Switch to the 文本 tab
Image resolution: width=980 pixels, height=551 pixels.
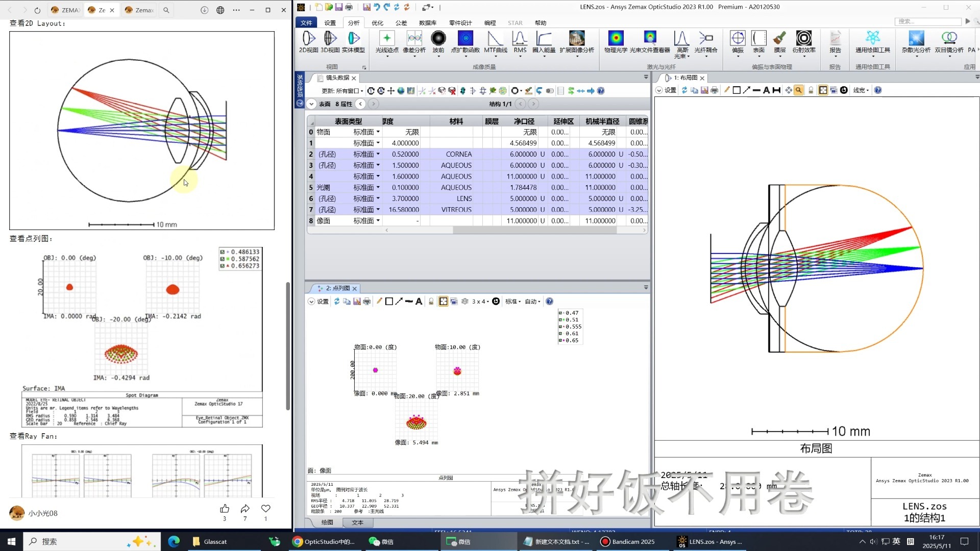point(357,522)
